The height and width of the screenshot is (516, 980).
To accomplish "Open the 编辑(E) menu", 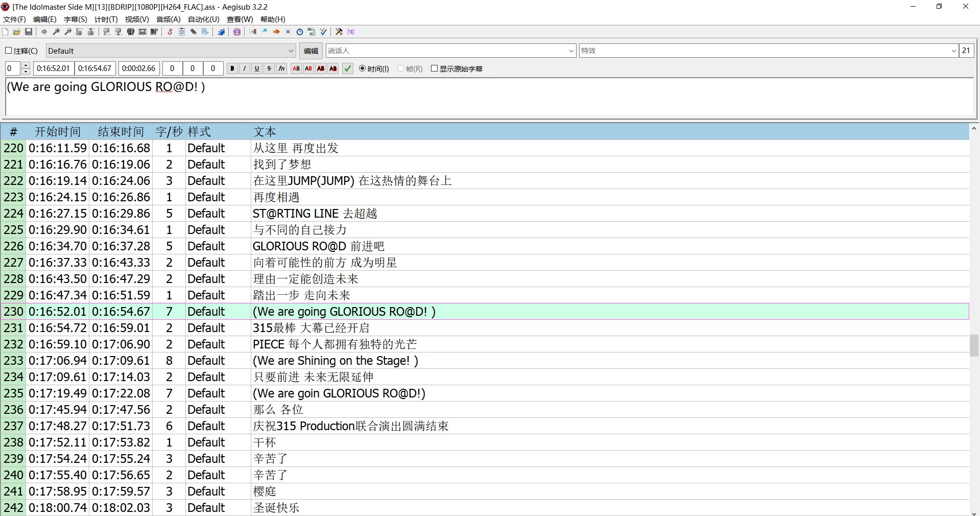I will click(x=45, y=19).
